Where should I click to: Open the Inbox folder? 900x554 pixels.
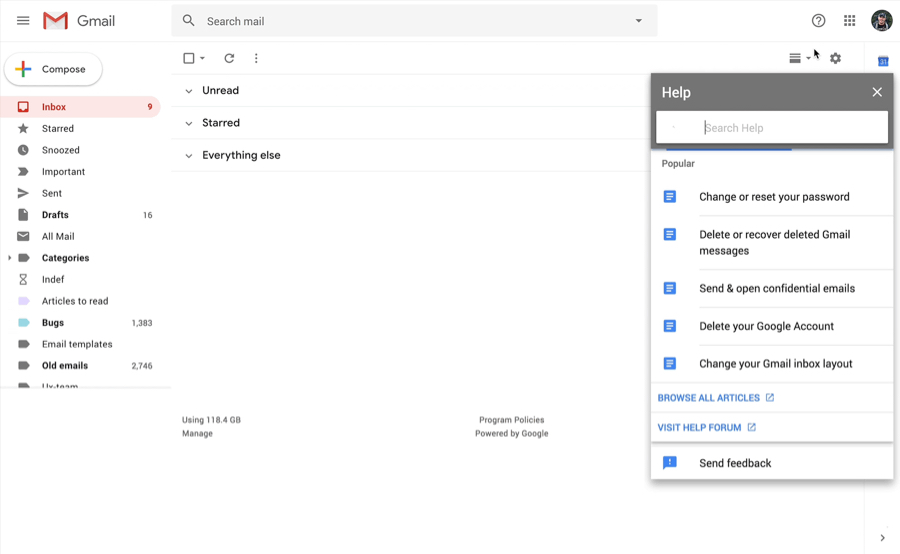[80, 107]
